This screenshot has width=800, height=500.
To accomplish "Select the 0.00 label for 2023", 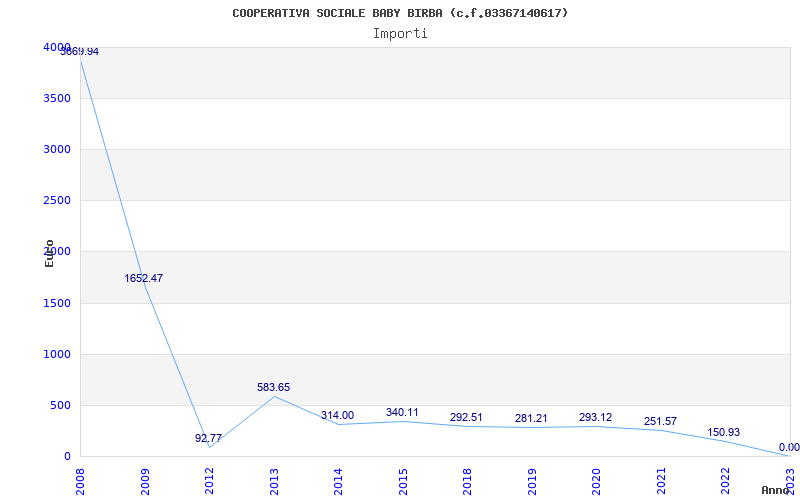I will (789, 447).
